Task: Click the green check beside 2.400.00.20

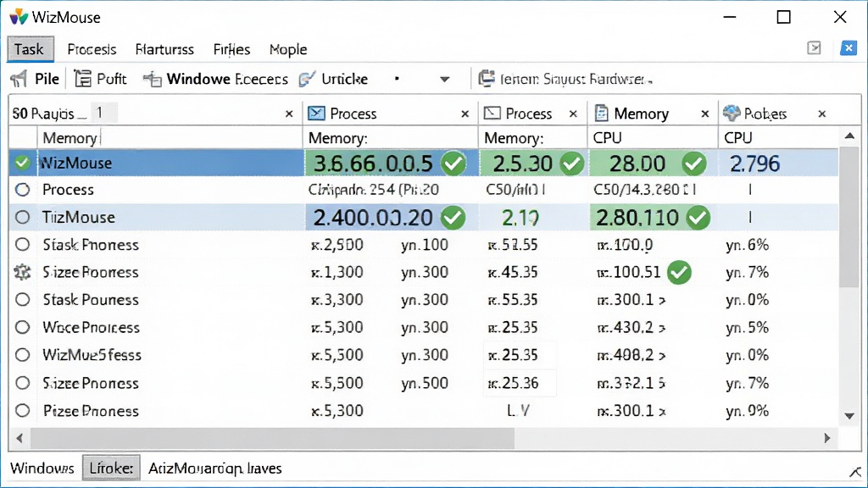Action: (453, 218)
